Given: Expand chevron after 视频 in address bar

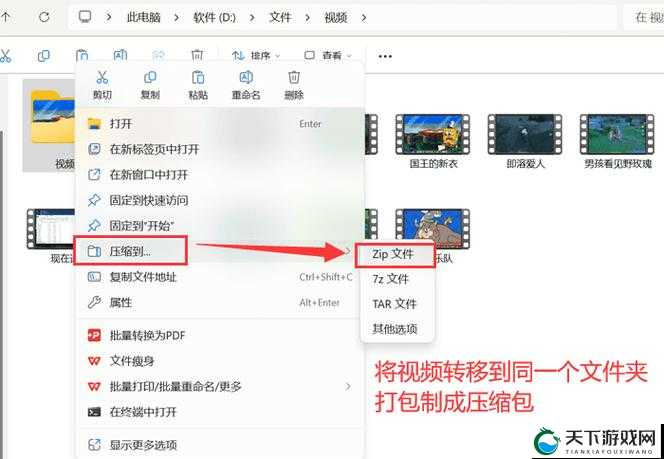Looking at the screenshot, I should [x=364, y=17].
